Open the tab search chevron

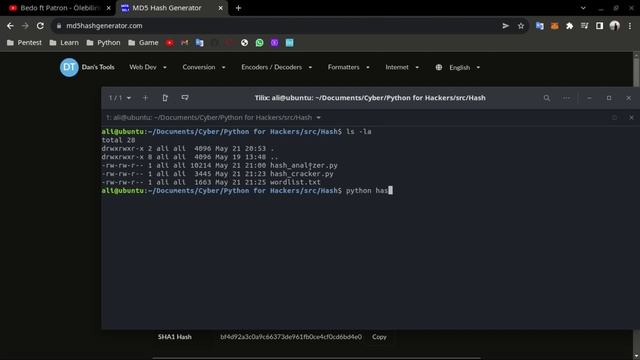pyautogui.click(x=583, y=8)
